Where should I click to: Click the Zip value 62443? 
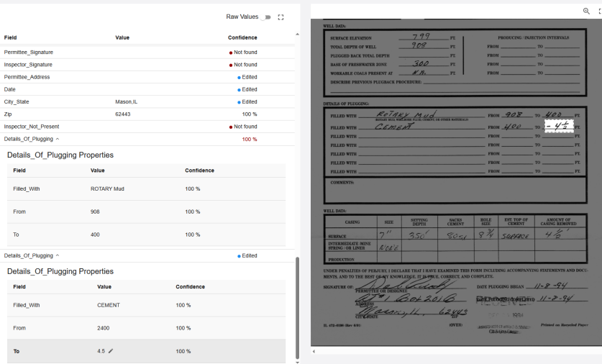point(123,114)
